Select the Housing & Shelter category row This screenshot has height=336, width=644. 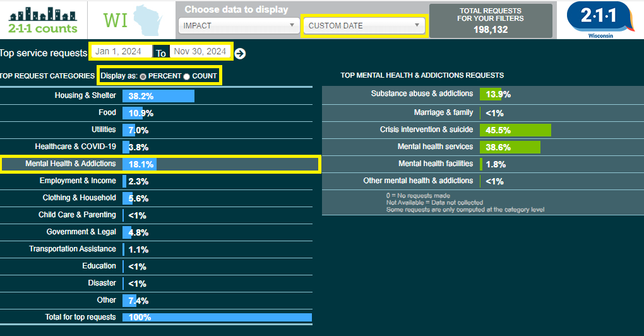(156, 96)
